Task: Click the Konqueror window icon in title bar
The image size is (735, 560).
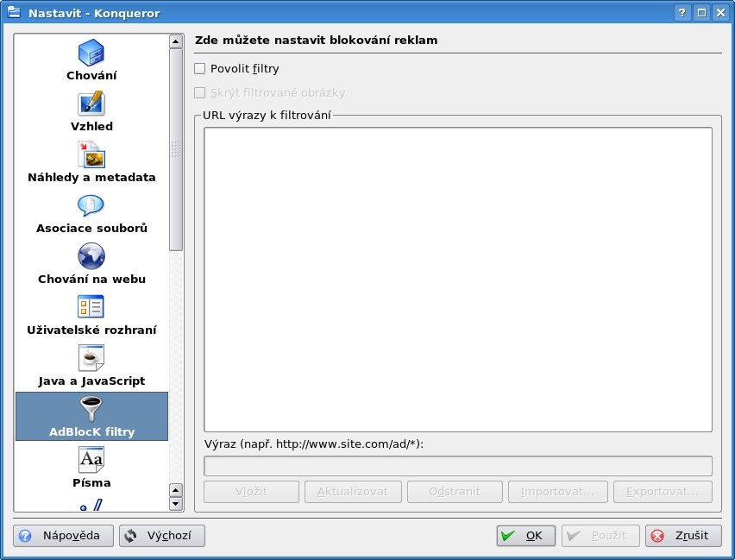Action: [14, 13]
